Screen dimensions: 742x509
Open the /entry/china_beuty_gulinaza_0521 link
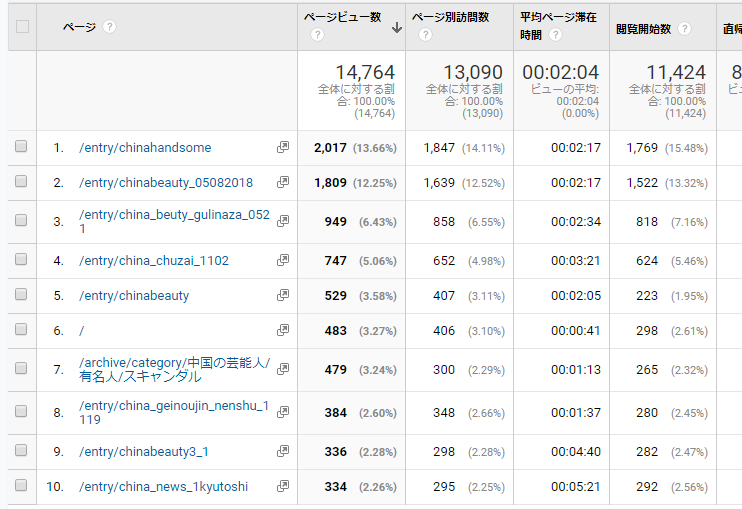[x=174, y=221]
